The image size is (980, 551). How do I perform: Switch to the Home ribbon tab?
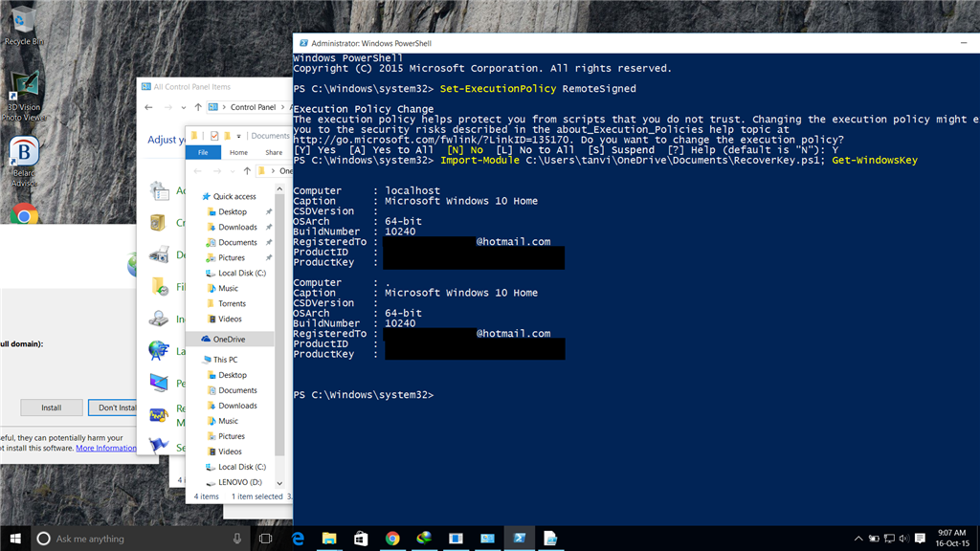(x=238, y=152)
